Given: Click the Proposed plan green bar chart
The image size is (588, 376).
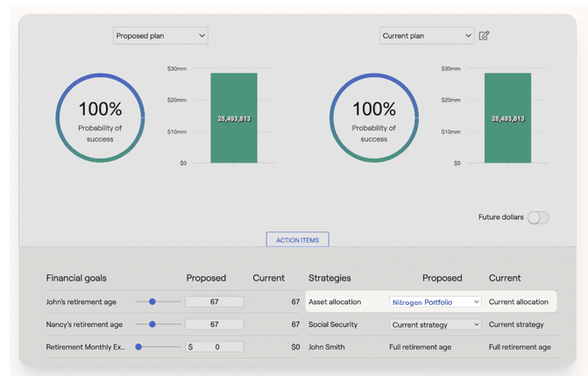Looking at the screenshot, I should [x=234, y=118].
